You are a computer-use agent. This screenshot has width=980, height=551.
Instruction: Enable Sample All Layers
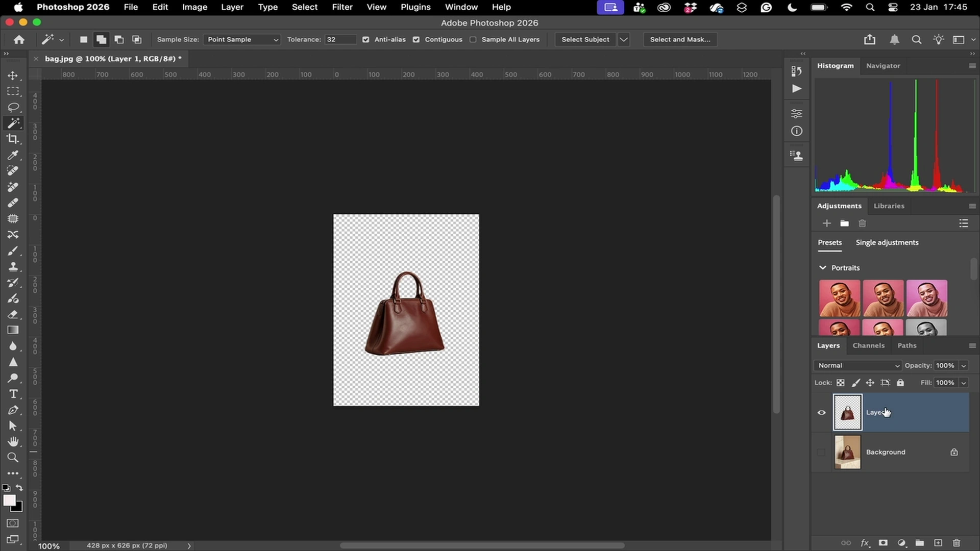(473, 39)
